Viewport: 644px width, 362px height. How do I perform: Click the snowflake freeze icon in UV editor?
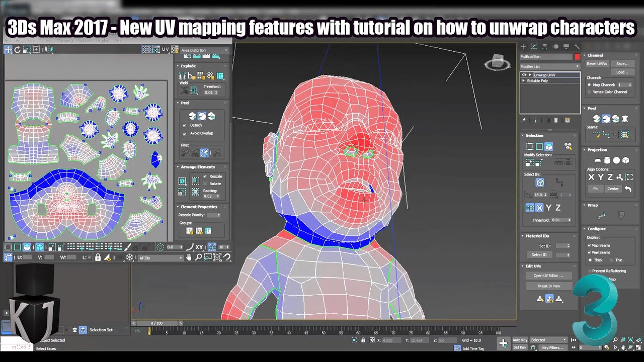click(x=129, y=257)
